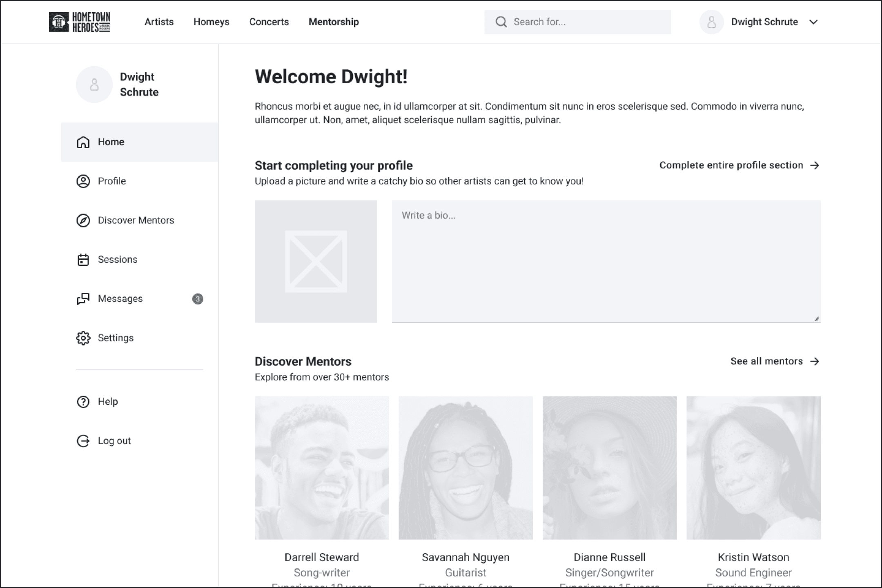The height and width of the screenshot is (588, 882).
Task: Click the Log out link
Action: click(x=140, y=441)
